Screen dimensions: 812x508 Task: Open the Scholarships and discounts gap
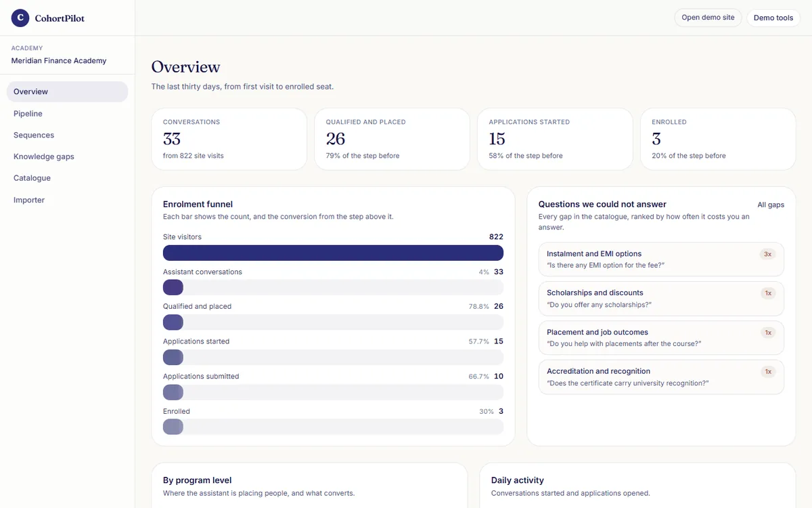pyautogui.click(x=661, y=299)
